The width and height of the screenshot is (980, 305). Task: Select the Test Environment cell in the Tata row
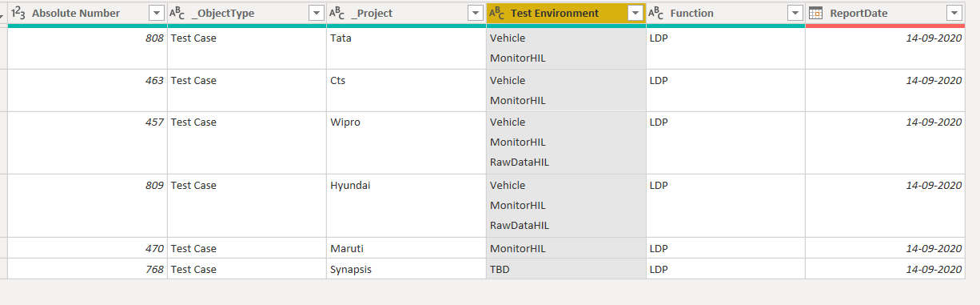(566, 48)
